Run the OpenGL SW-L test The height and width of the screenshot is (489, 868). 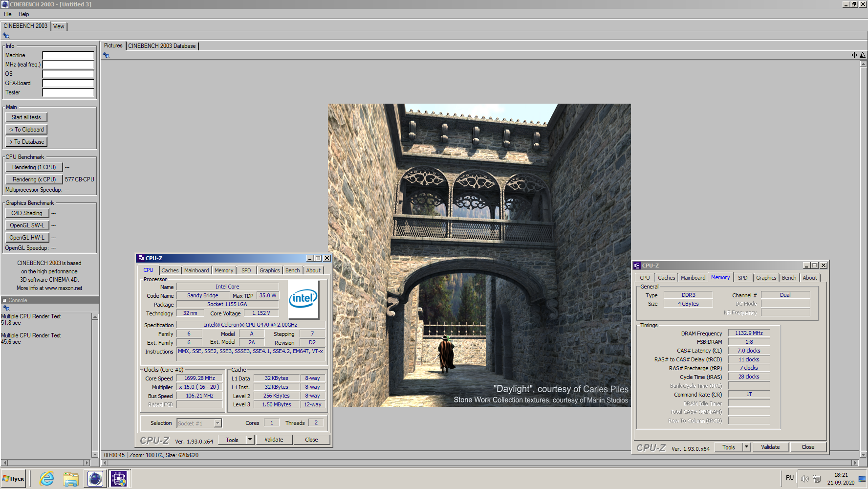[x=27, y=225]
